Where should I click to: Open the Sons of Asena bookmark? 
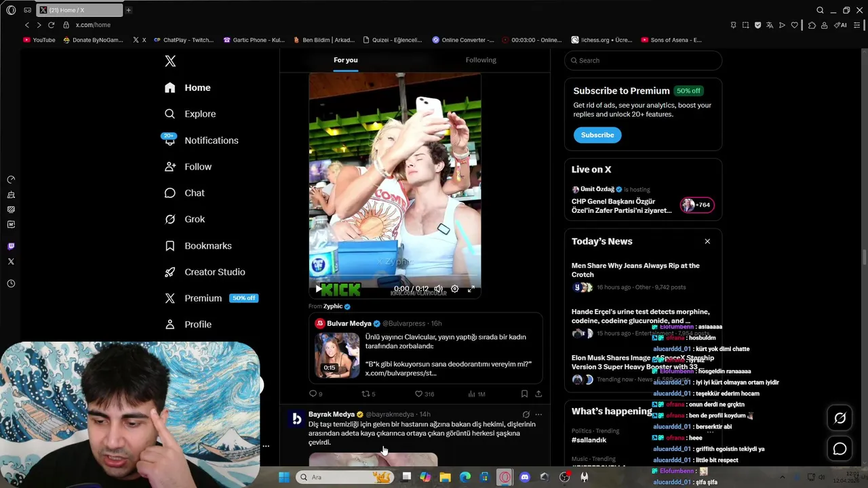[x=671, y=40]
